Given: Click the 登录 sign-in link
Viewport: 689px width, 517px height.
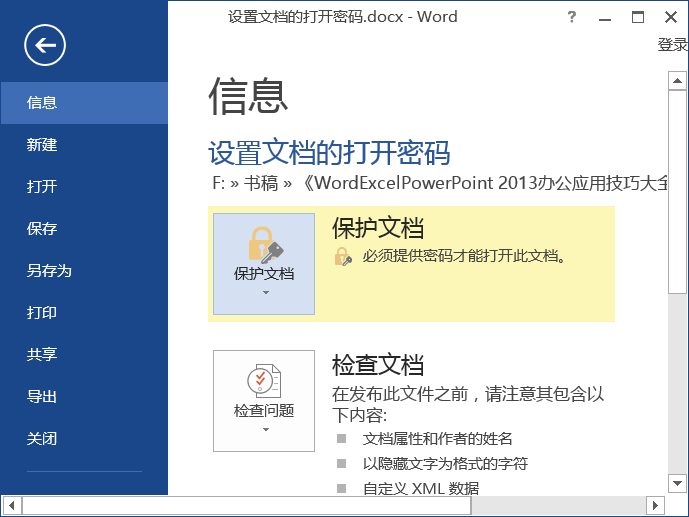Looking at the screenshot, I should pos(672,44).
